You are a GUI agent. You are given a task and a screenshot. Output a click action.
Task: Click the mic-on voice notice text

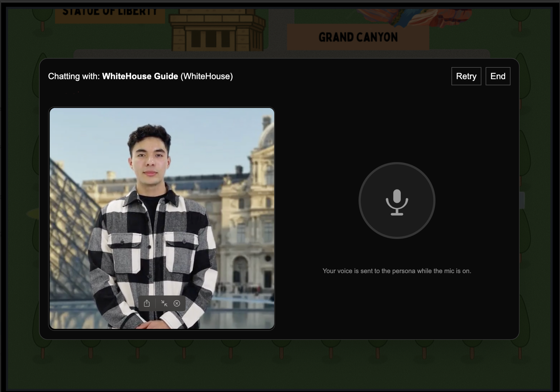pyautogui.click(x=397, y=271)
